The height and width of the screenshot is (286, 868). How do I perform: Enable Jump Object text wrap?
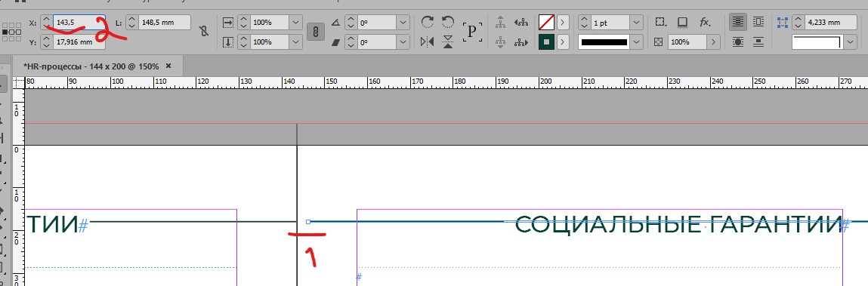(x=758, y=42)
